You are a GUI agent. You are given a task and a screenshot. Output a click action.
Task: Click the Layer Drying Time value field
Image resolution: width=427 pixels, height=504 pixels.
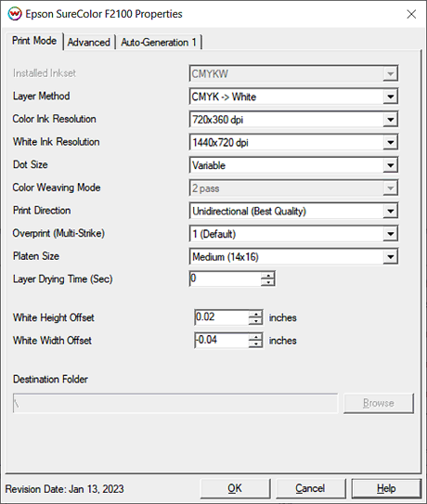(226, 278)
